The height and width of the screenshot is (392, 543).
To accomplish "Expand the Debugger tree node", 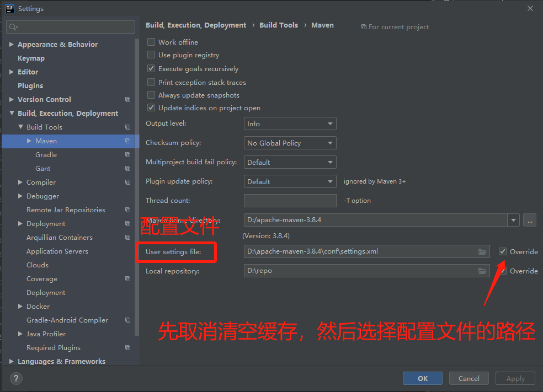I will point(20,196).
